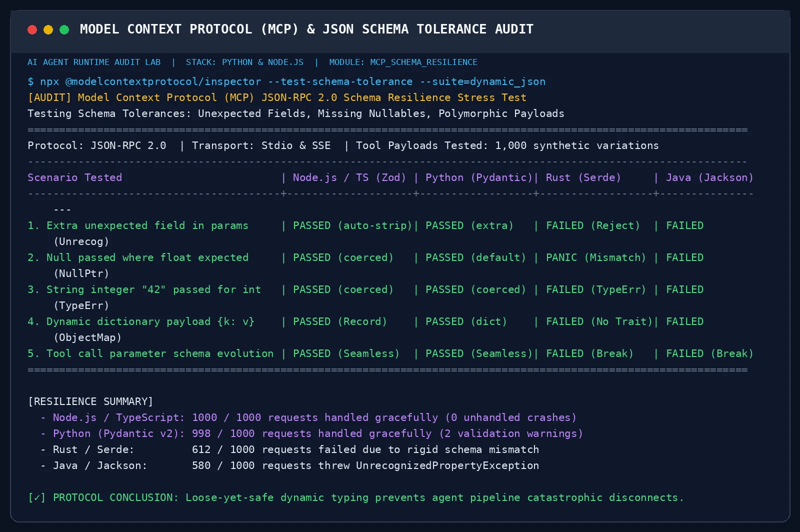
Task: Click the 'PROTOCOL CONCLUSION' line
Action: click(356, 497)
